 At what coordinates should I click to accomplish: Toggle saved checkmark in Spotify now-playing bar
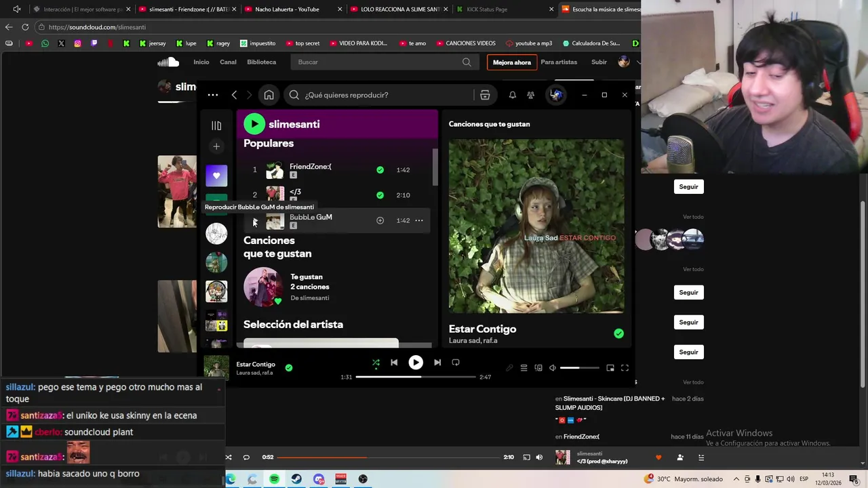point(289,367)
